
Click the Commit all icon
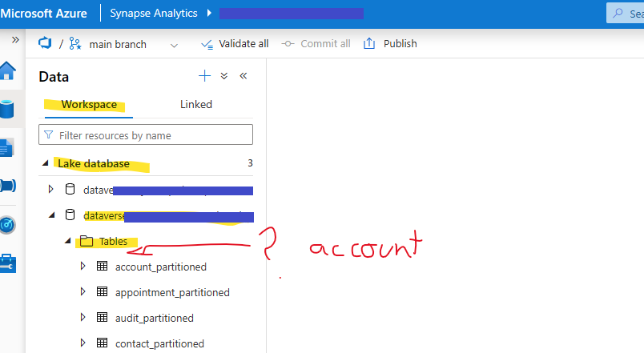point(288,44)
